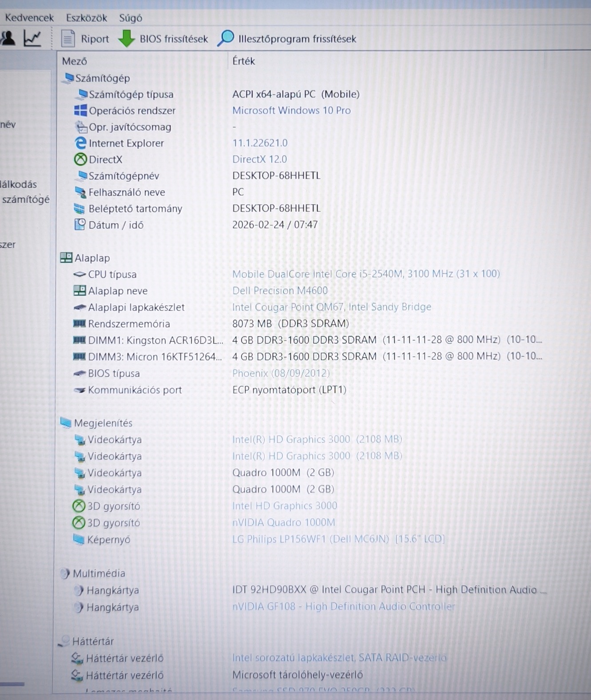Click the graph chart toolbar icon
Screen dimensions: 591x700
pos(32,38)
